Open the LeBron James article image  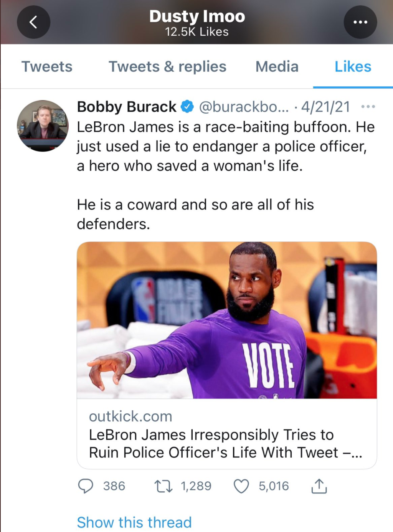227,320
